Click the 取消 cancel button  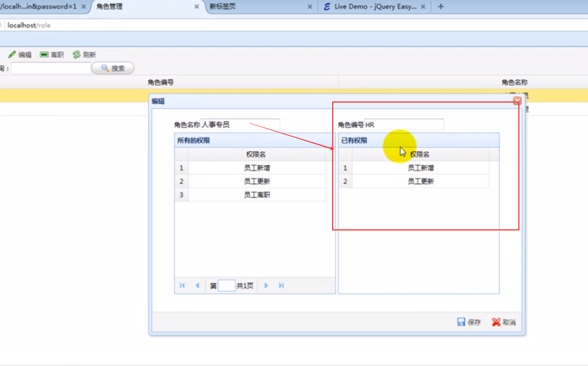click(504, 322)
